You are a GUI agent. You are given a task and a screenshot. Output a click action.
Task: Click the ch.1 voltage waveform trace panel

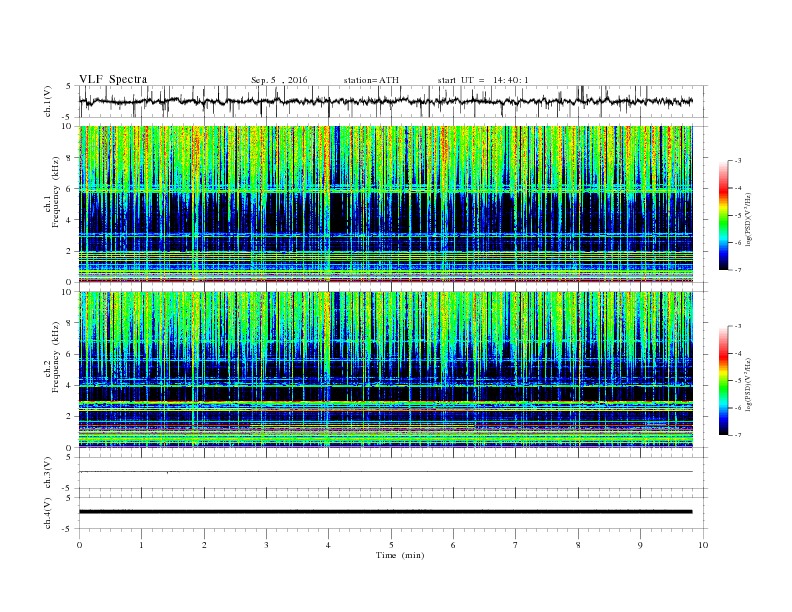(x=393, y=101)
